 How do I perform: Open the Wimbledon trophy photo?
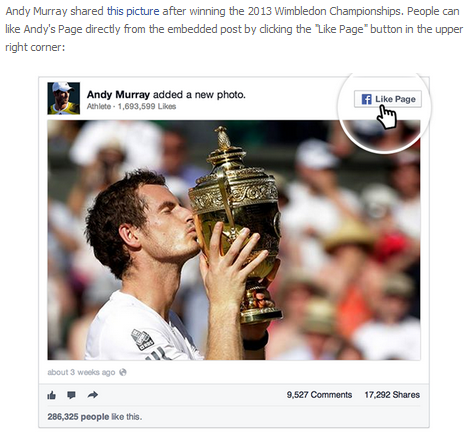click(234, 240)
